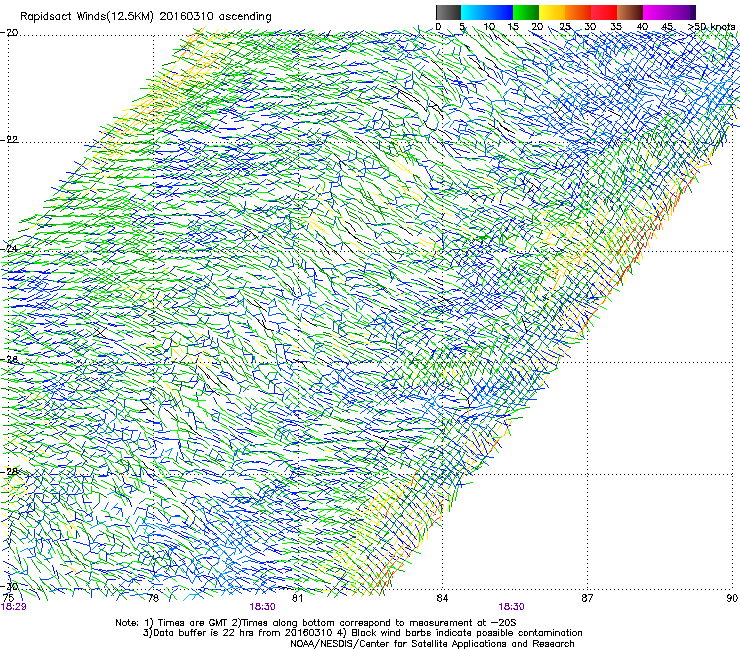The width and height of the screenshot is (740, 650).
Task: Click the dark purple 45-50 knots legend segment
Action: (682, 12)
